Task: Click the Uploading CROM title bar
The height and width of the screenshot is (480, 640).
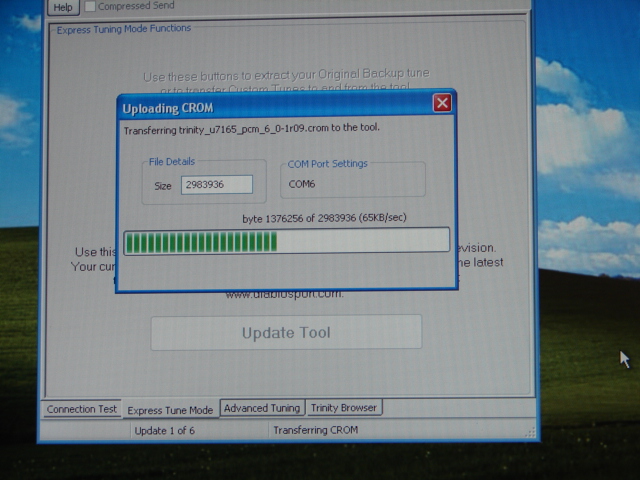Action: tap(270, 107)
